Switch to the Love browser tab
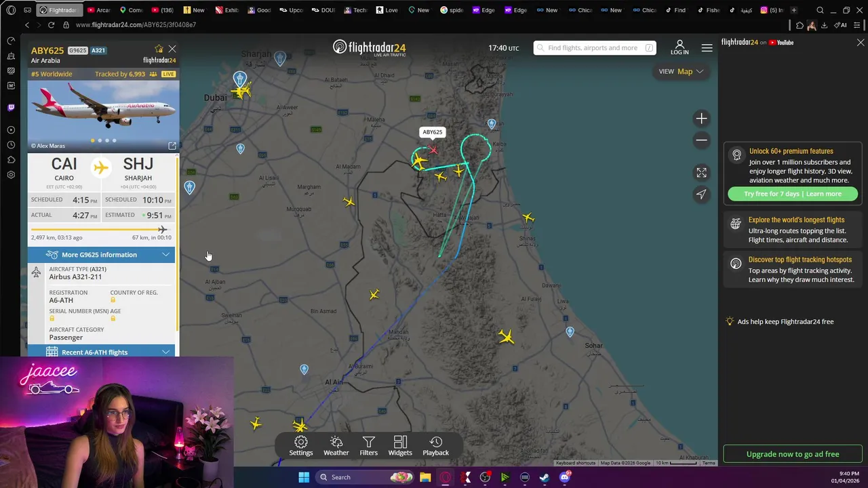This screenshot has height=488, width=868. [x=387, y=10]
